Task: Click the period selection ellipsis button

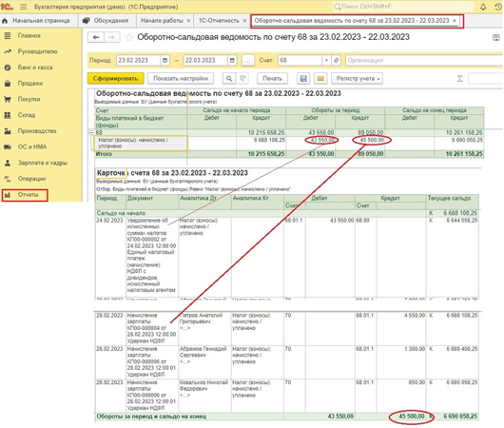Action: (248, 60)
